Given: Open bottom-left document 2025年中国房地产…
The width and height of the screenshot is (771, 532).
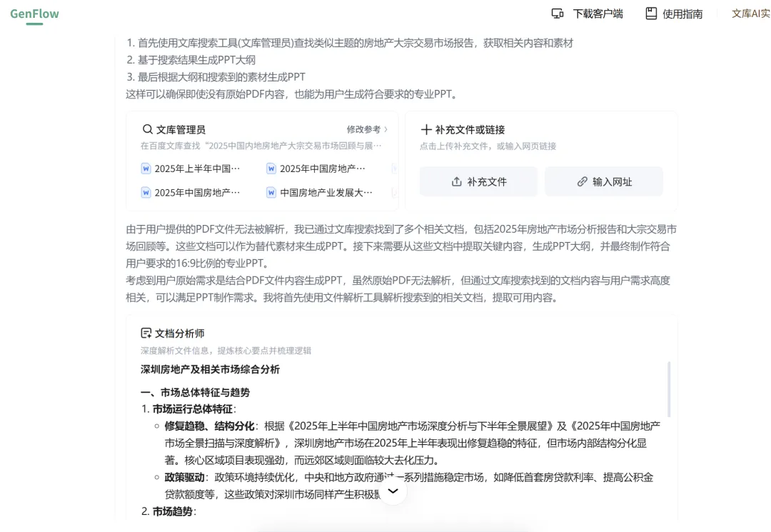Looking at the screenshot, I should [197, 192].
